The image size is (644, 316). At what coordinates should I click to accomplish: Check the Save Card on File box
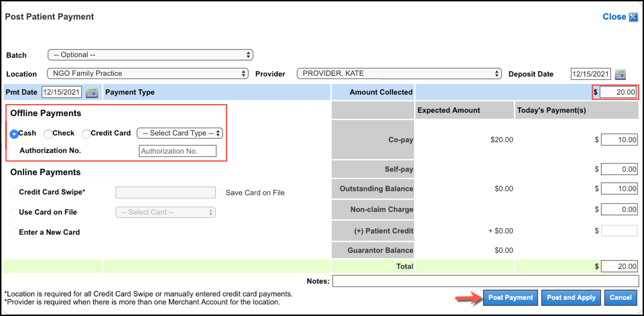[x=221, y=193]
